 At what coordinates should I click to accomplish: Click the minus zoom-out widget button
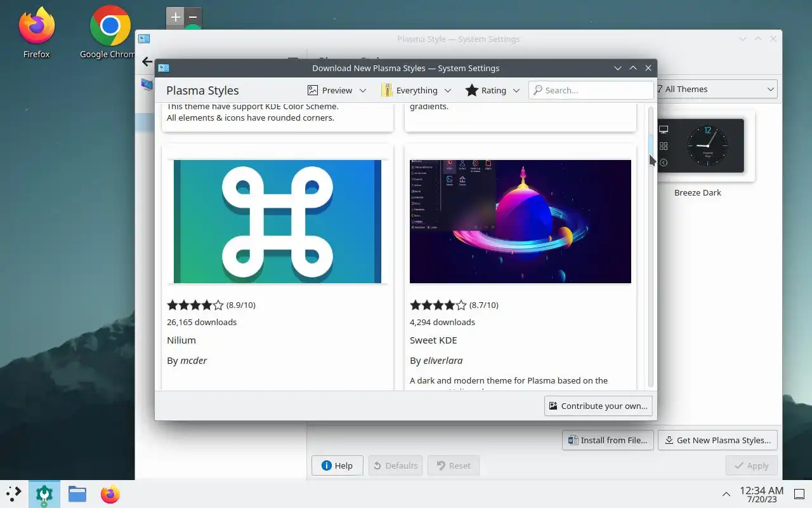[193, 17]
